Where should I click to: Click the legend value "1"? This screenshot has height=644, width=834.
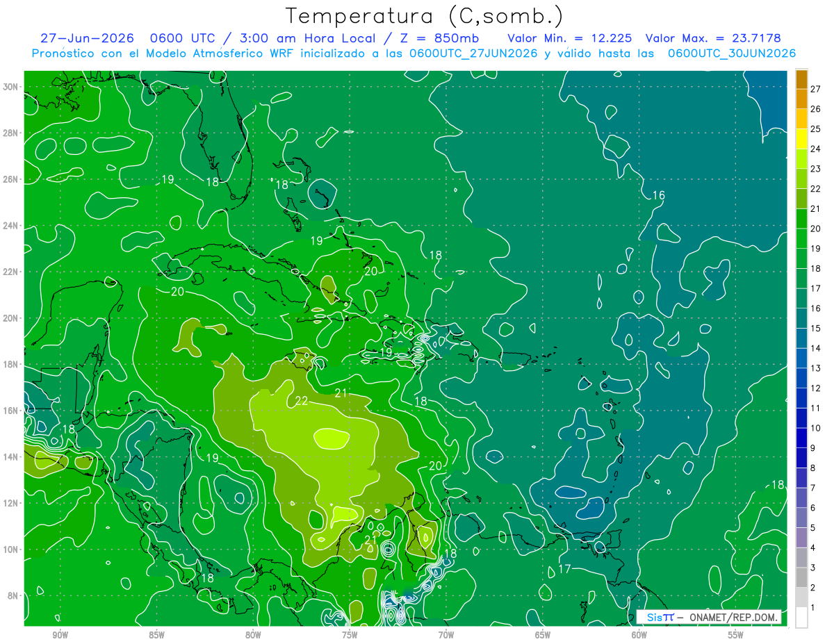[813, 608]
